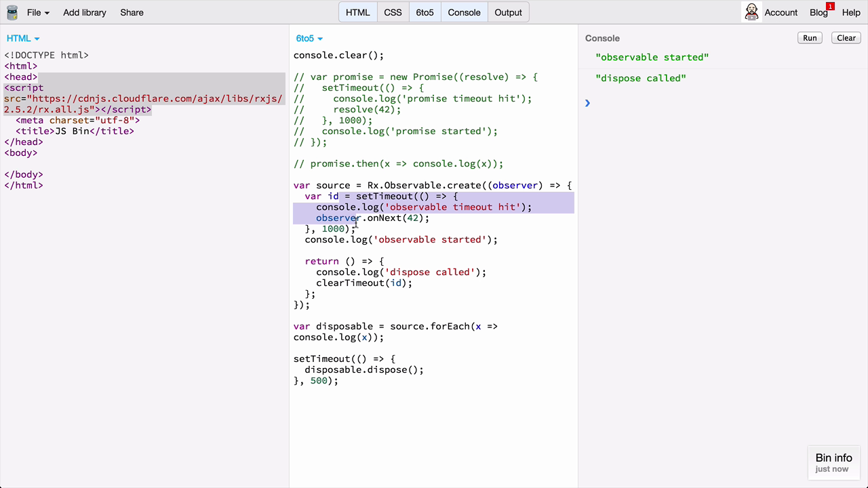
Task: Open the user avatar icon beside Account
Action: tap(751, 12)
